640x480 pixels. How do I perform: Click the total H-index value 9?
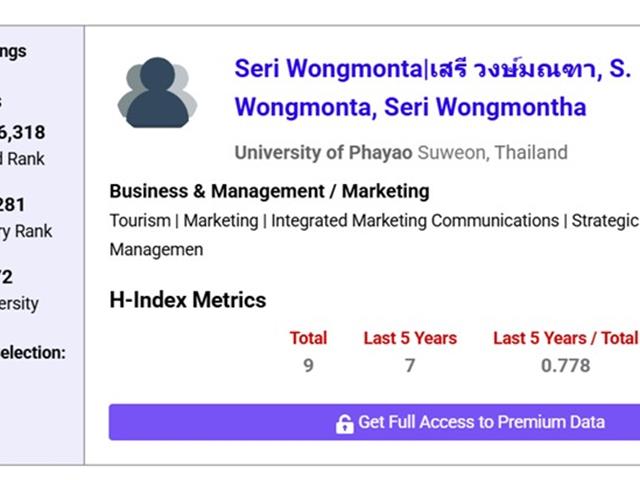[309, 366]
